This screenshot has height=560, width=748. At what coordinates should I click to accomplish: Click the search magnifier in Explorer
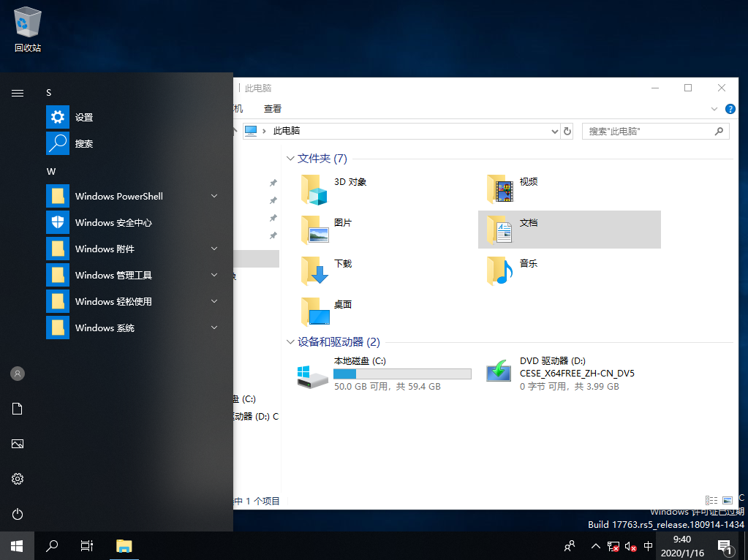[x=719, y=131]
